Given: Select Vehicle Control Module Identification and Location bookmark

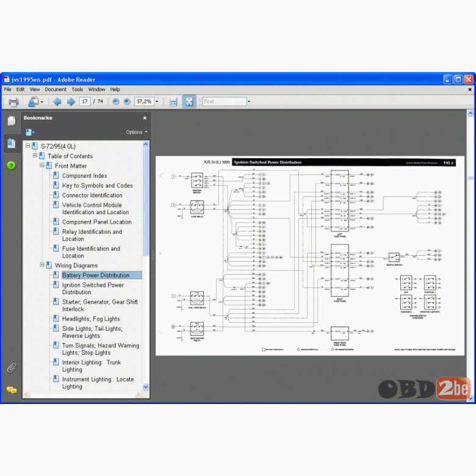Looking at the screenshot, I should coord(96,208).
